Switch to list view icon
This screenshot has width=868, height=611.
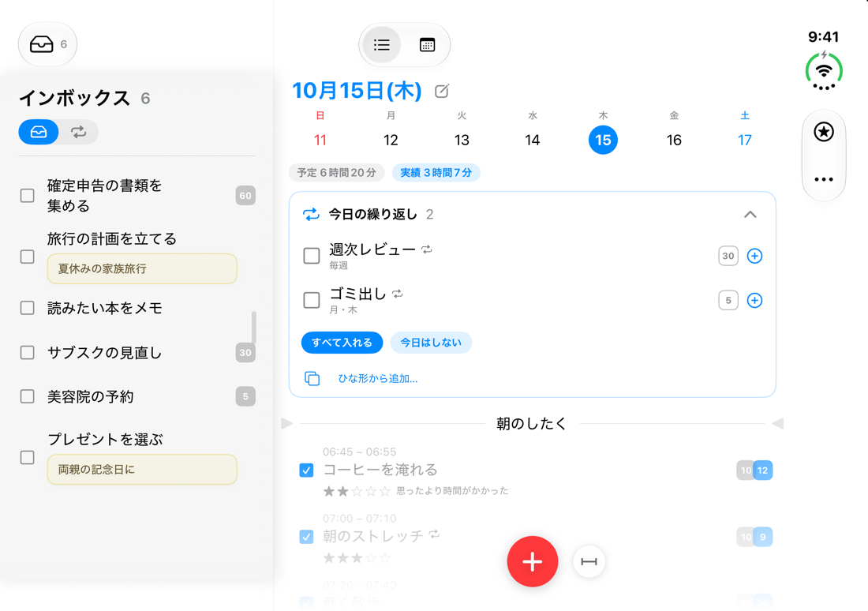point(381,45)
